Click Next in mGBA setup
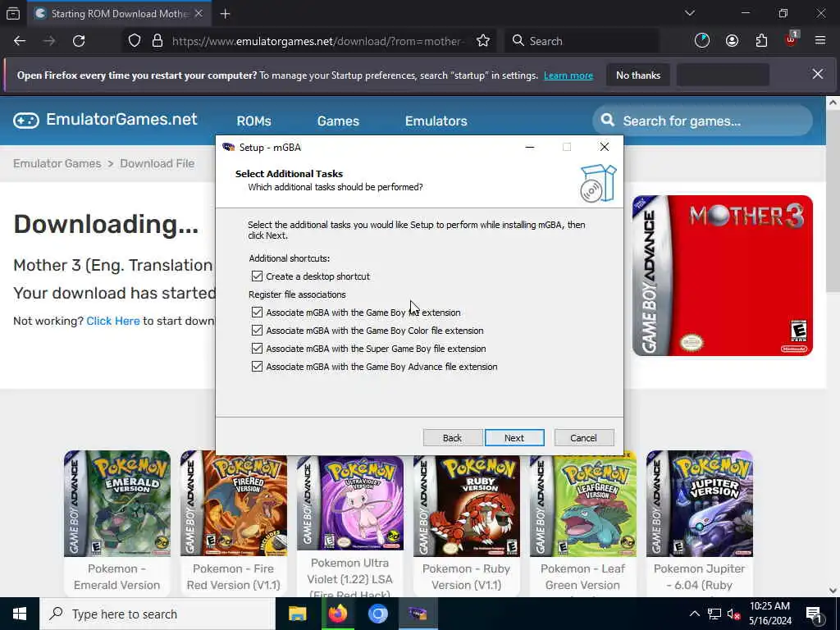This screenshot has width=840, height=630. point(514,438)
